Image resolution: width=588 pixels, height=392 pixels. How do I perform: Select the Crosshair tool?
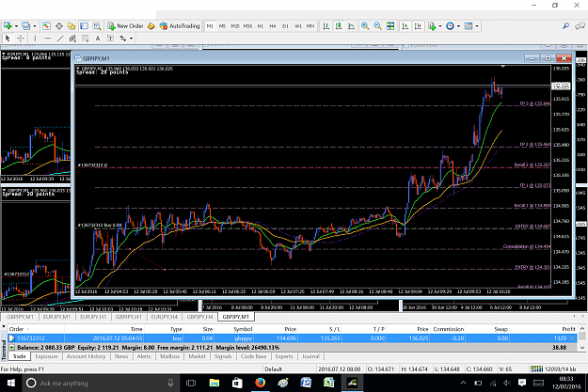pyautogui.click(x=21, y=39)
